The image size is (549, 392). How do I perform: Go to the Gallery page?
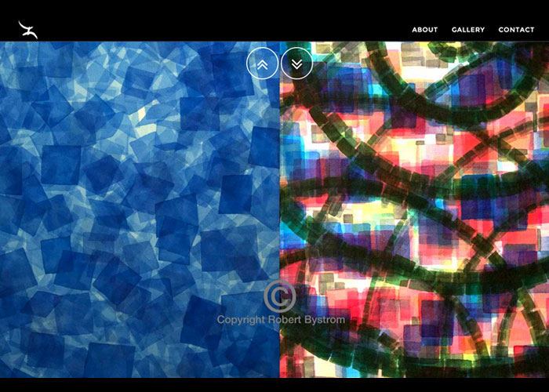[467, 30]
